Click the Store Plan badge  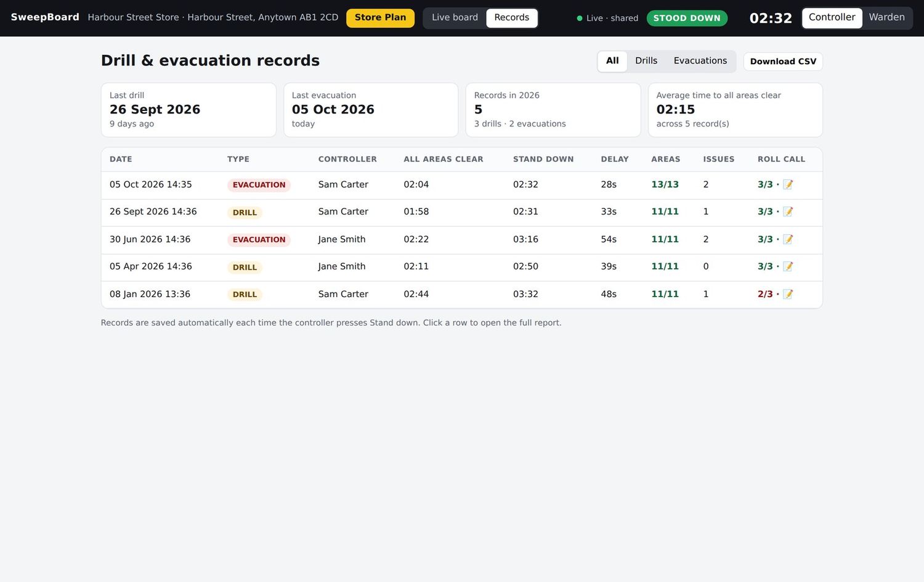380,18
